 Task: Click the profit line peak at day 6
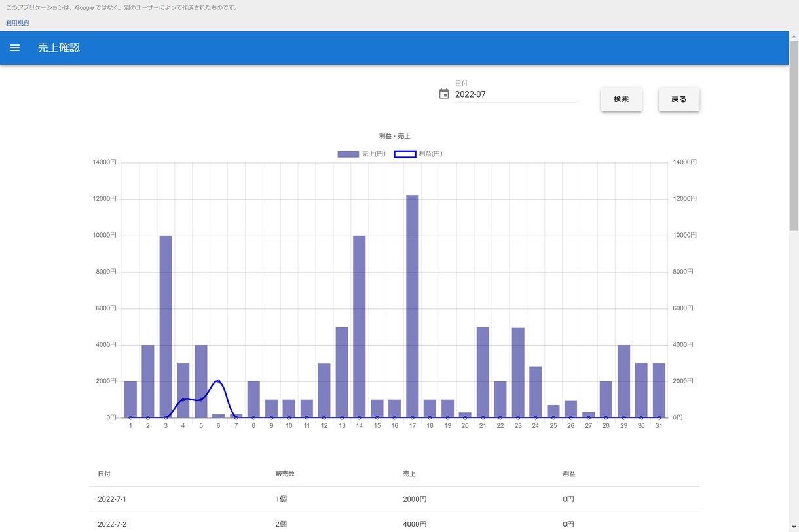pos(218,381)
